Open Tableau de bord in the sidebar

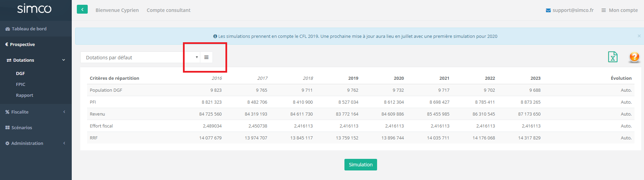[x=29, y=29]
